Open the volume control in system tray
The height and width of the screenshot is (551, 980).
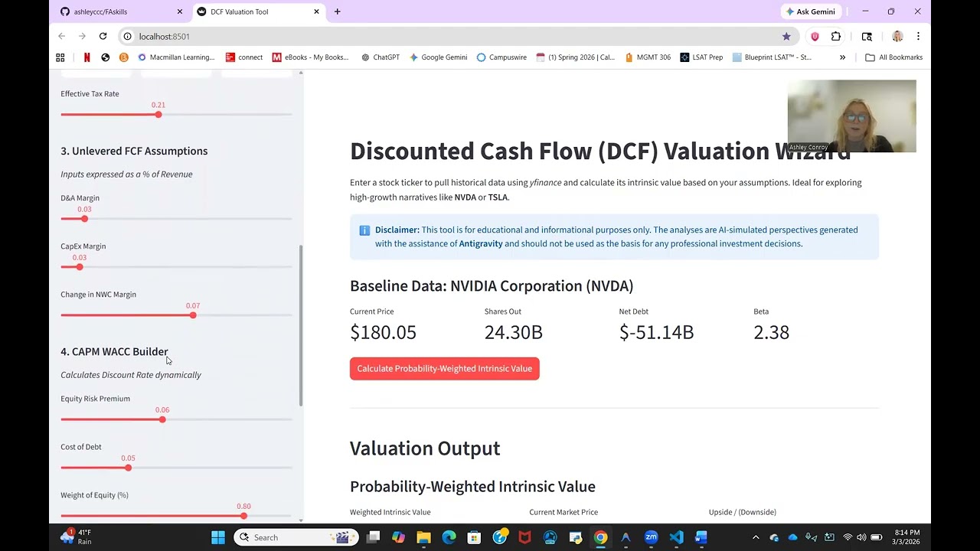(861, 537)
